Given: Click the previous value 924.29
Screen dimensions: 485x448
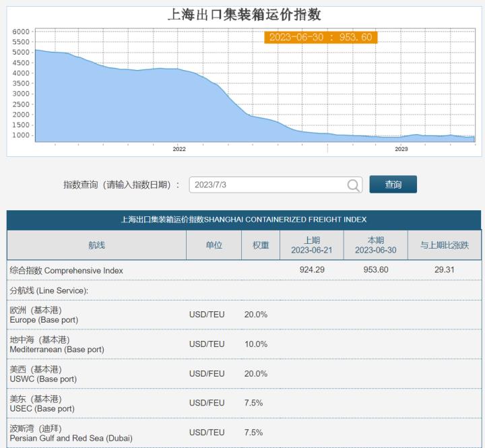Looking at the screenshot, I should [x=312, y=269].
